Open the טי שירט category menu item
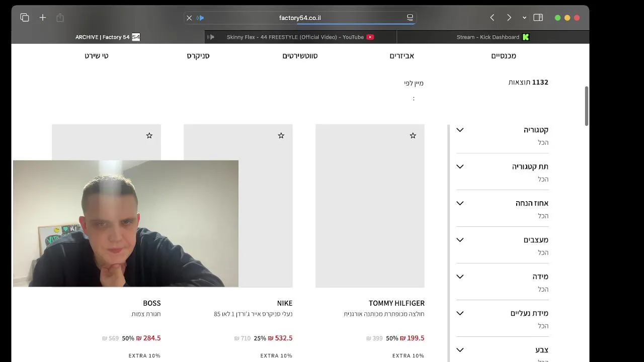The height and width of the screenshot is (362, 644). pos(97,56)
